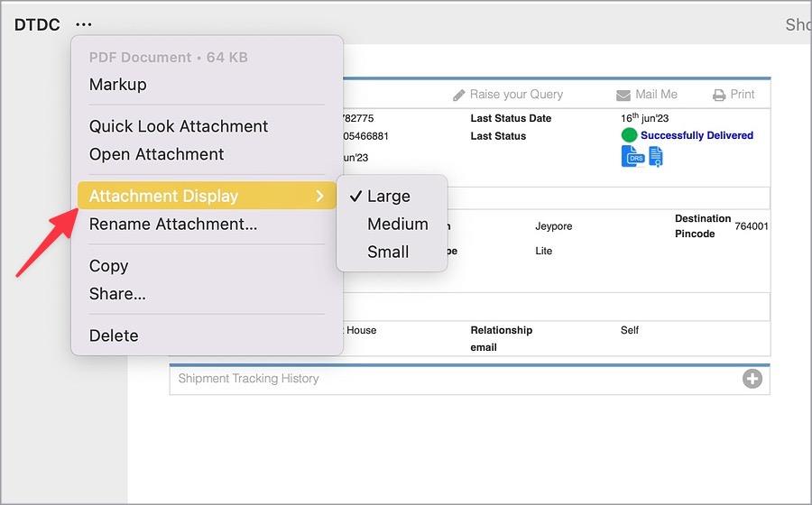Click Copy in the context menu
The width and height of the screenshot is (812, 505).
(109, 266)
